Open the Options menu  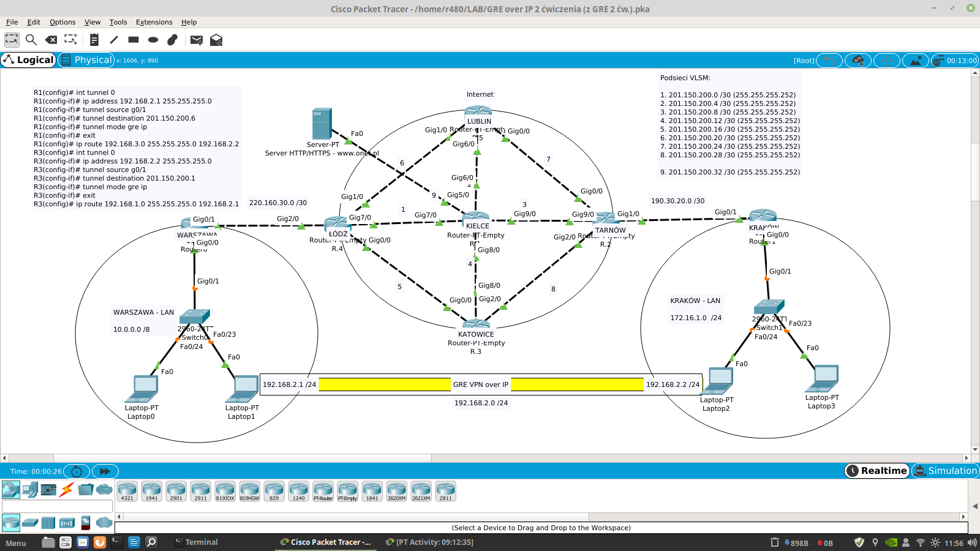[x=62, y=22]
